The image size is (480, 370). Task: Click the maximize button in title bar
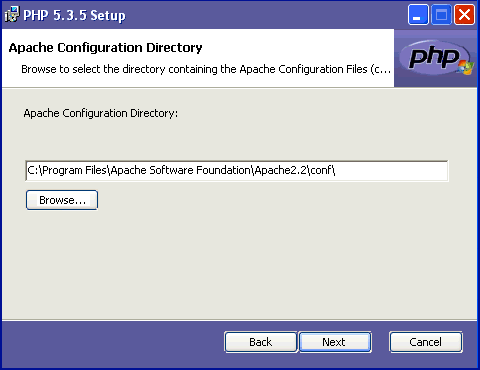point(441,15)
